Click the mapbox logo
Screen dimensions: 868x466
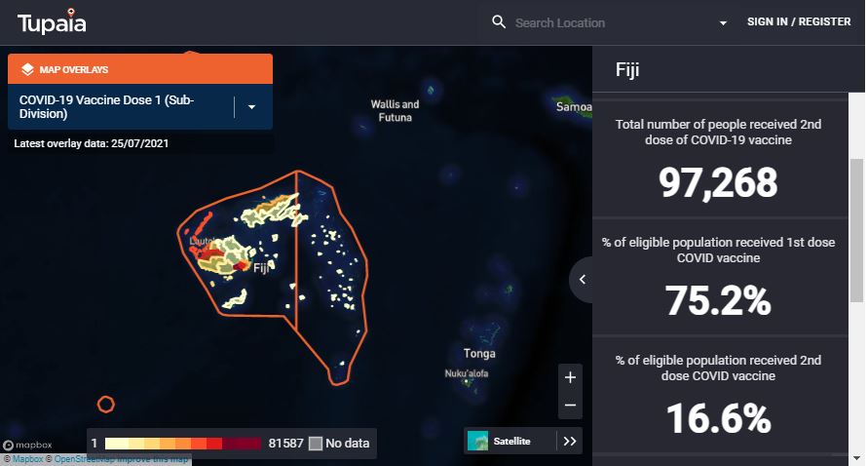(x=27, y=445)
